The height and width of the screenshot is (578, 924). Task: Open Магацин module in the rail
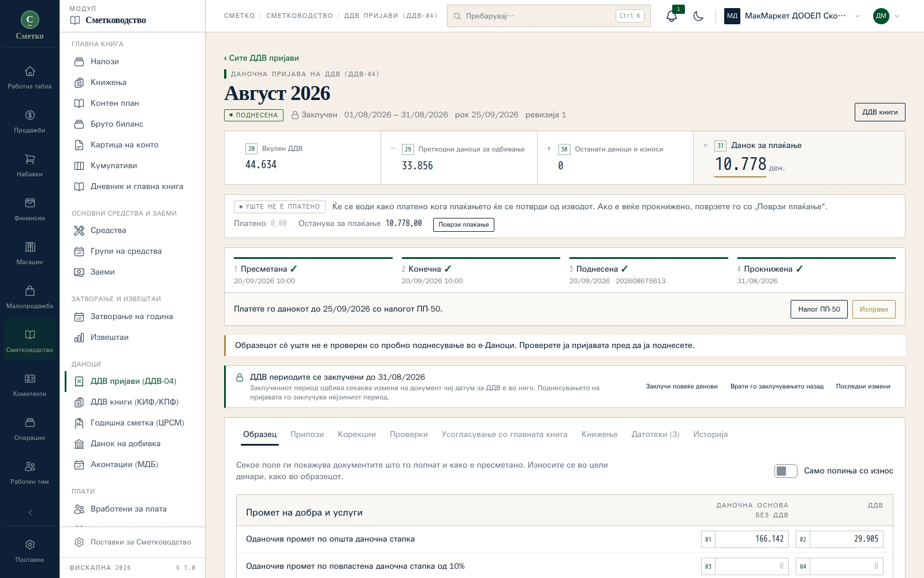(x=29, y=253)
